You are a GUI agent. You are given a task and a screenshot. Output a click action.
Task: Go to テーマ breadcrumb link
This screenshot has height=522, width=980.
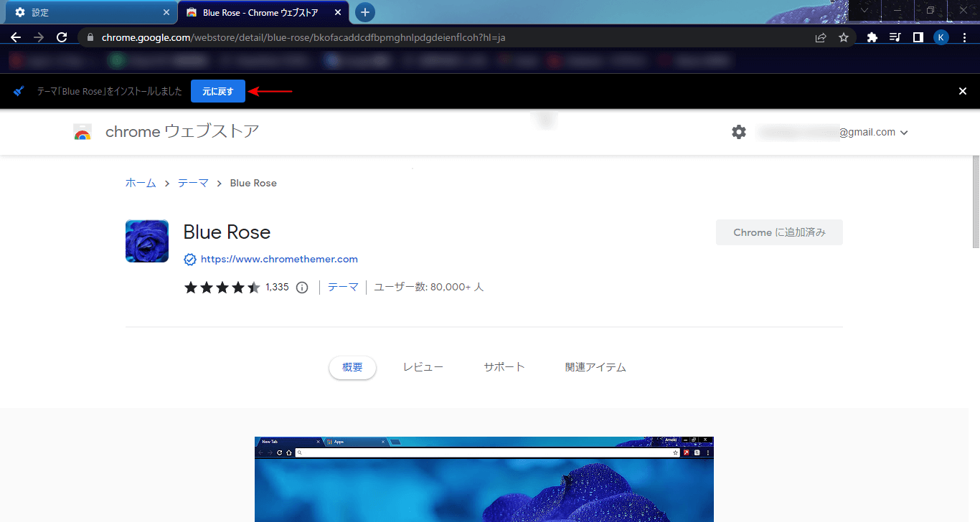coord(193,183)
